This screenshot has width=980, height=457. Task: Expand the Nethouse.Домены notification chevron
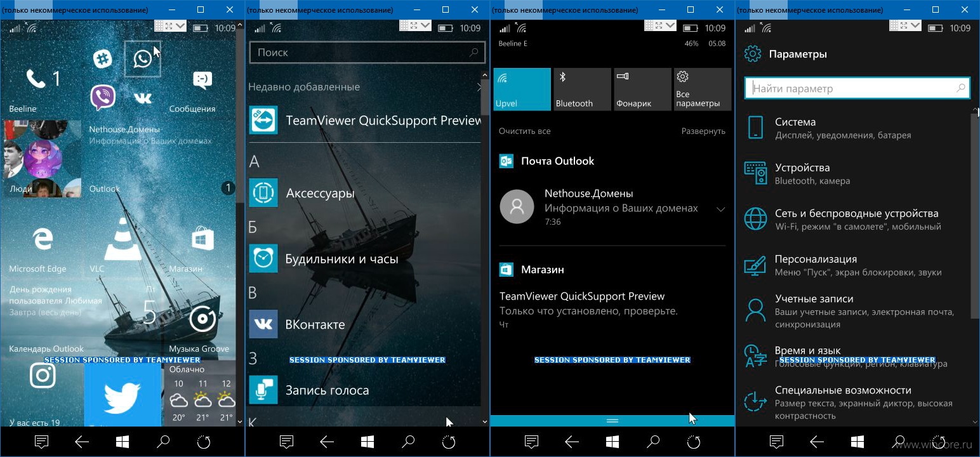pyautogui.click(x=720, y=209)
